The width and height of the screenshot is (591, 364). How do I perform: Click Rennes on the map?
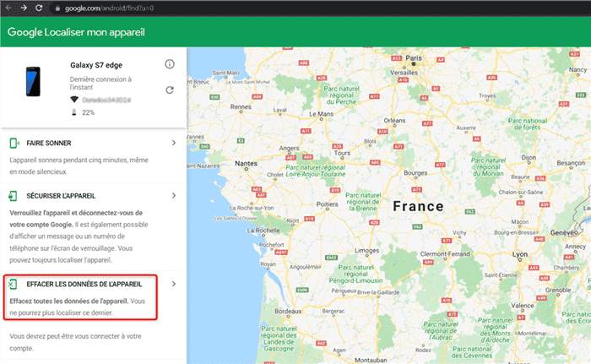(x=241, y=106)
